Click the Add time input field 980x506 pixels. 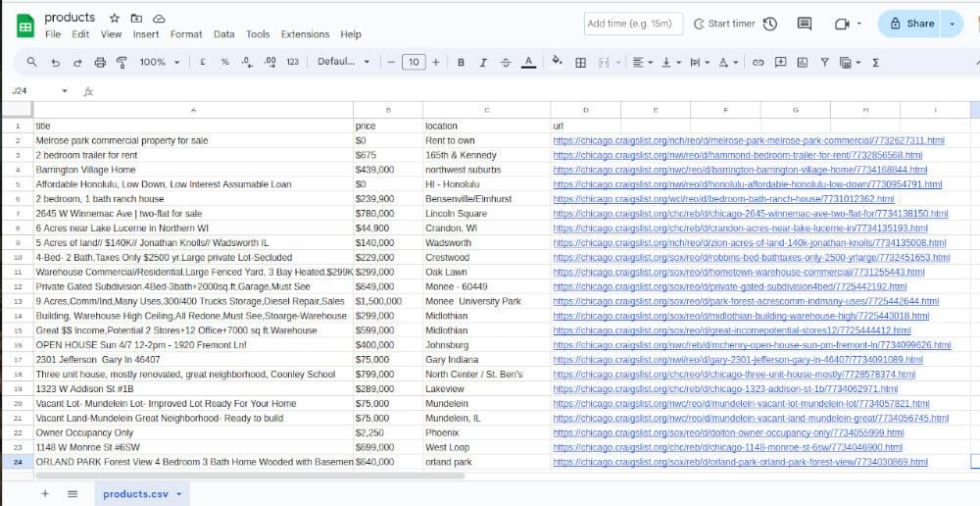[x=633, y=24]
